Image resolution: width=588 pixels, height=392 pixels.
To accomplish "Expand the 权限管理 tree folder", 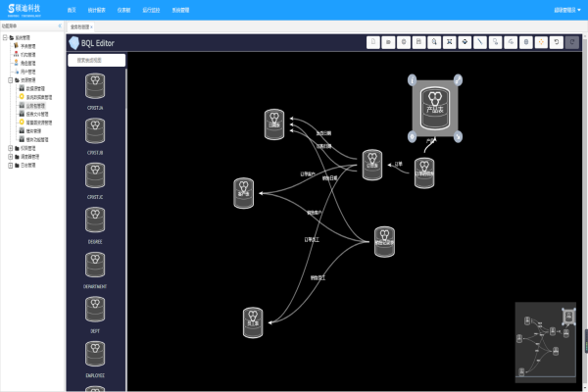I will [x=11, y=148].
